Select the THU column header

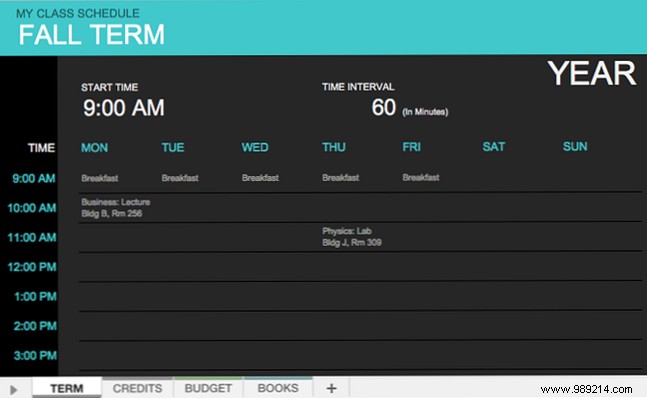pyautogui.click(x=334, y=147)
